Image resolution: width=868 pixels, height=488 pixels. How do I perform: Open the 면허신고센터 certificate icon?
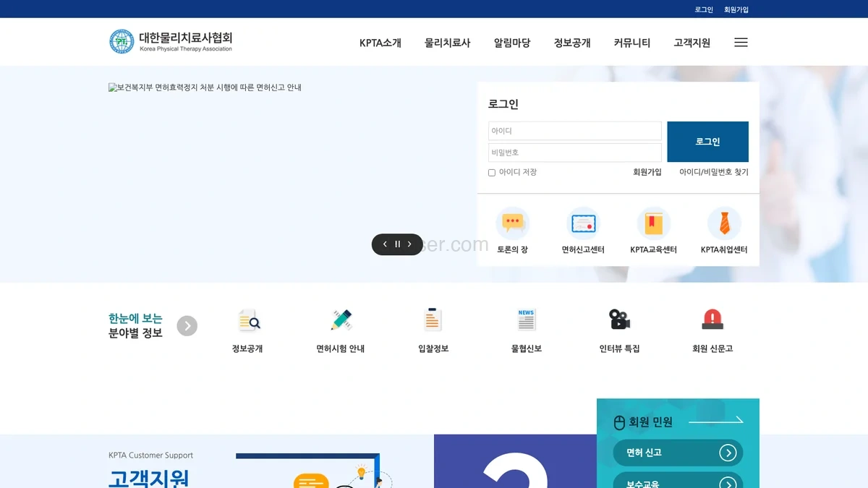(583, 223)
